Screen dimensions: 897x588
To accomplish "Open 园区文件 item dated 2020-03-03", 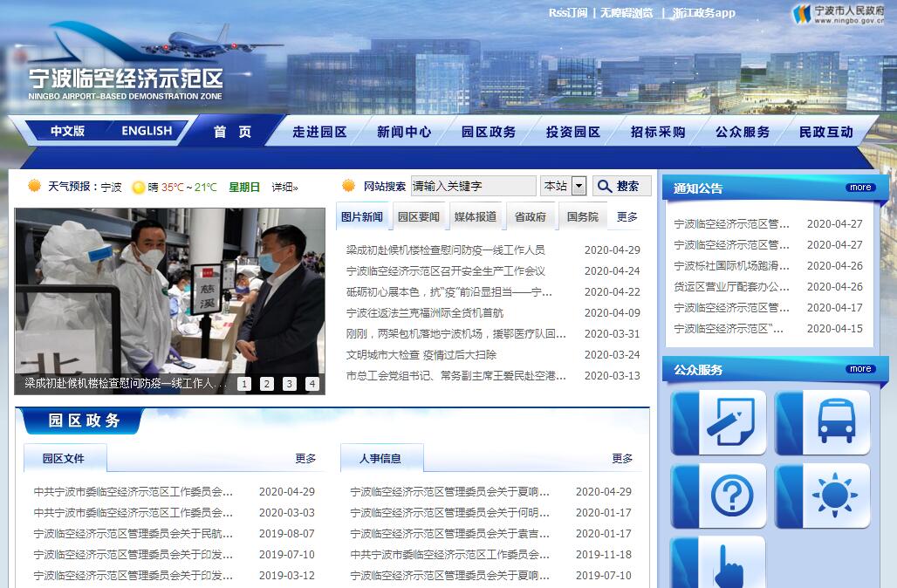I will coord(134,512).
